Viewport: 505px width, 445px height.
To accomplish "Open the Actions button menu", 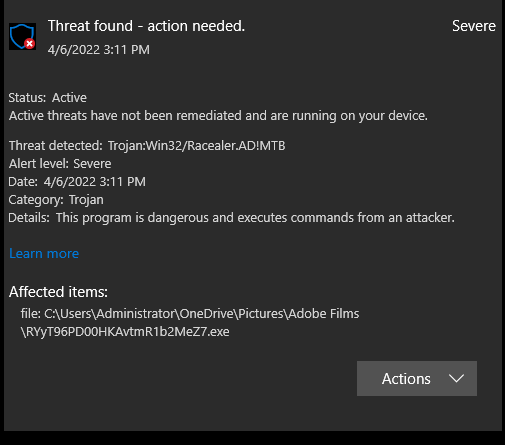I will (417, 379).
